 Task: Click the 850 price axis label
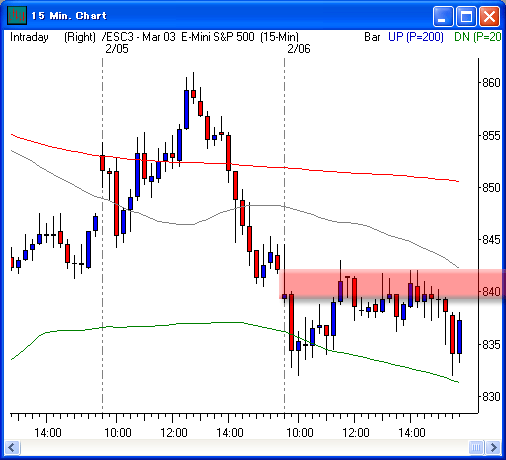(x=491, y=188)
